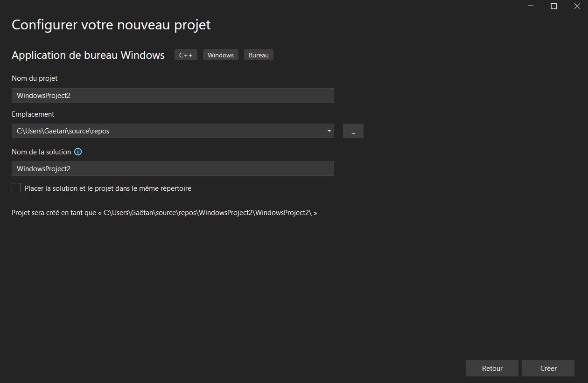This screenshot has width=588, height=383.
Task: Click the 'Configurer votre nouveau projet' title
Action: click(x=111, y=25)
